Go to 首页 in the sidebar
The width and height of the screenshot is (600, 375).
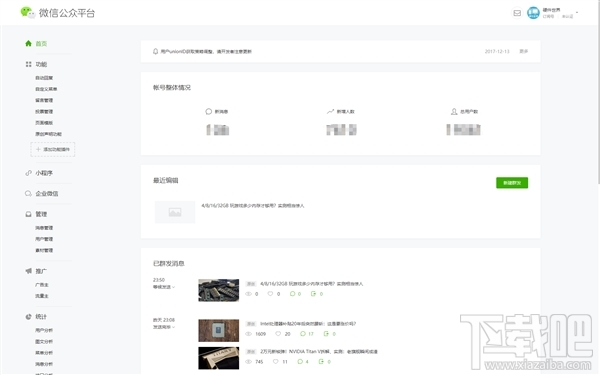click(x=41, y=44)
